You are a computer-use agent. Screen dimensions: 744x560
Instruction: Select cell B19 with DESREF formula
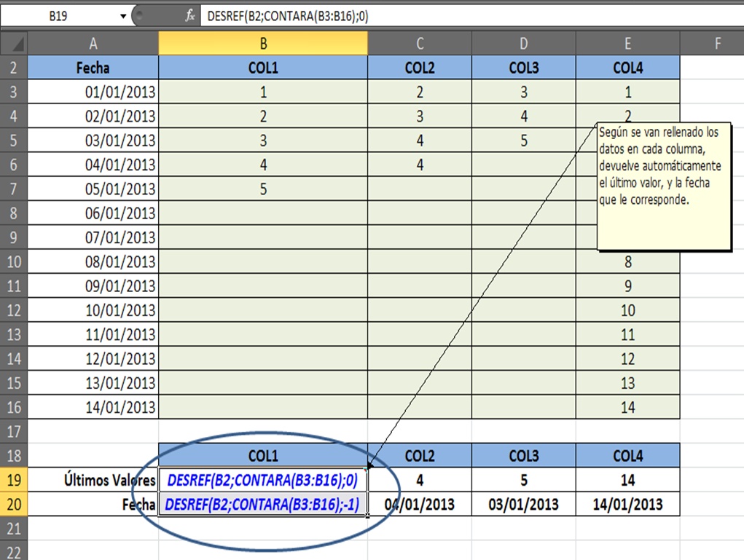tap(263, 481)
